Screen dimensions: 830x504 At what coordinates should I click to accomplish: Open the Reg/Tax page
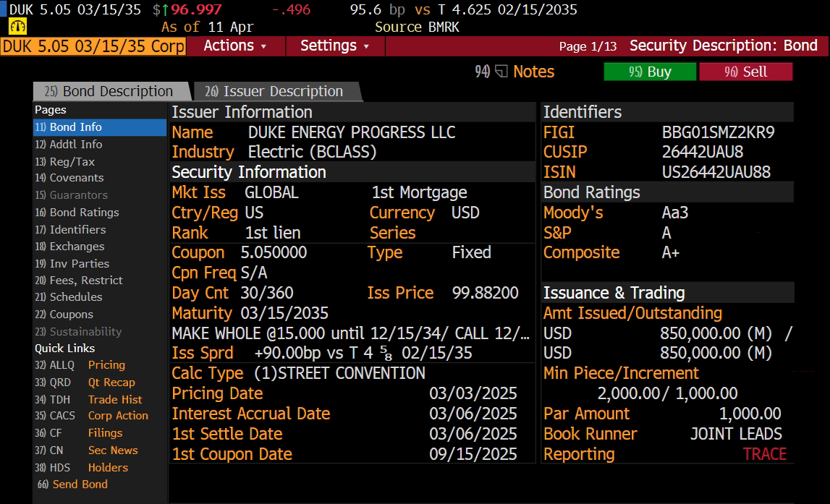[65, 162]
